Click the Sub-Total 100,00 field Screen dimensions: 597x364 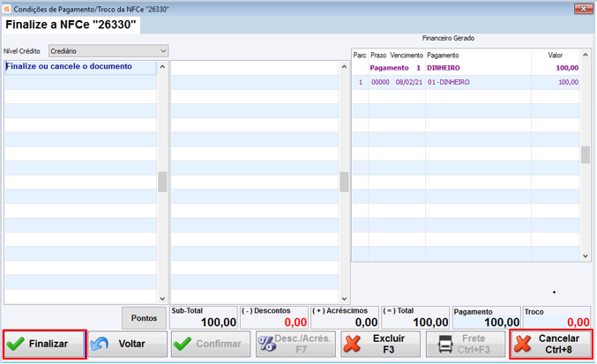(x=204, y=317)
